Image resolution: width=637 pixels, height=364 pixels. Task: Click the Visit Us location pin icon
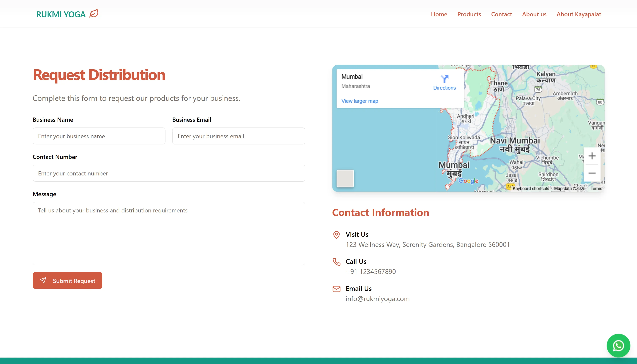[x=336, y=235]
